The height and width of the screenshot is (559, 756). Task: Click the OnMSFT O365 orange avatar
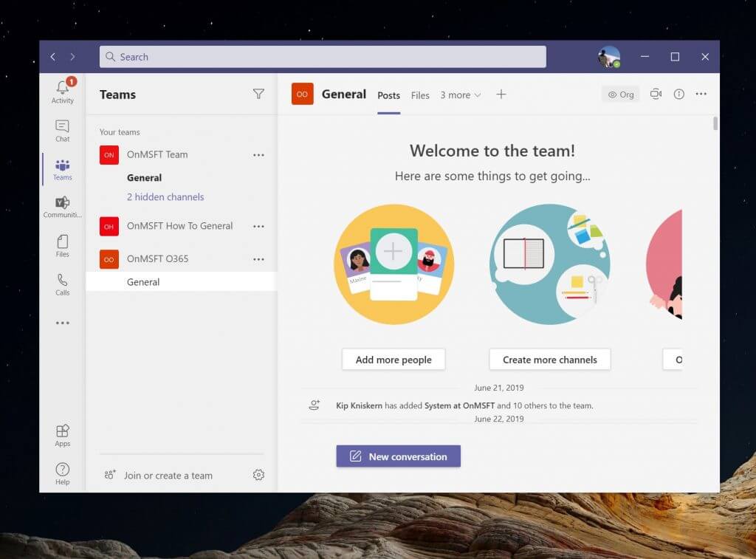[109, 259]
